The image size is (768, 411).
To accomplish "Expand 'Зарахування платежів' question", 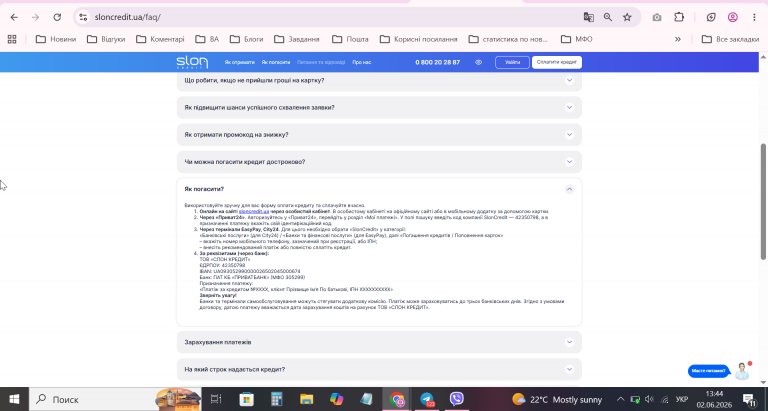I will click(379, 342).
